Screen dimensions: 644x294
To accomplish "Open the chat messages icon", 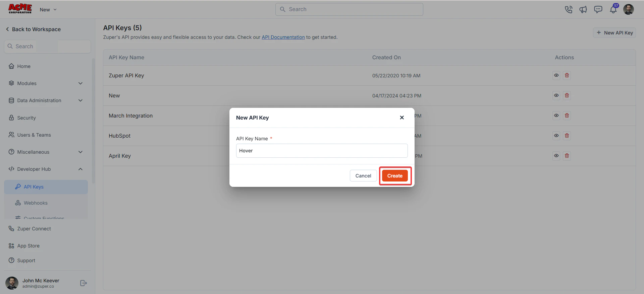I will tap(598, 9).
